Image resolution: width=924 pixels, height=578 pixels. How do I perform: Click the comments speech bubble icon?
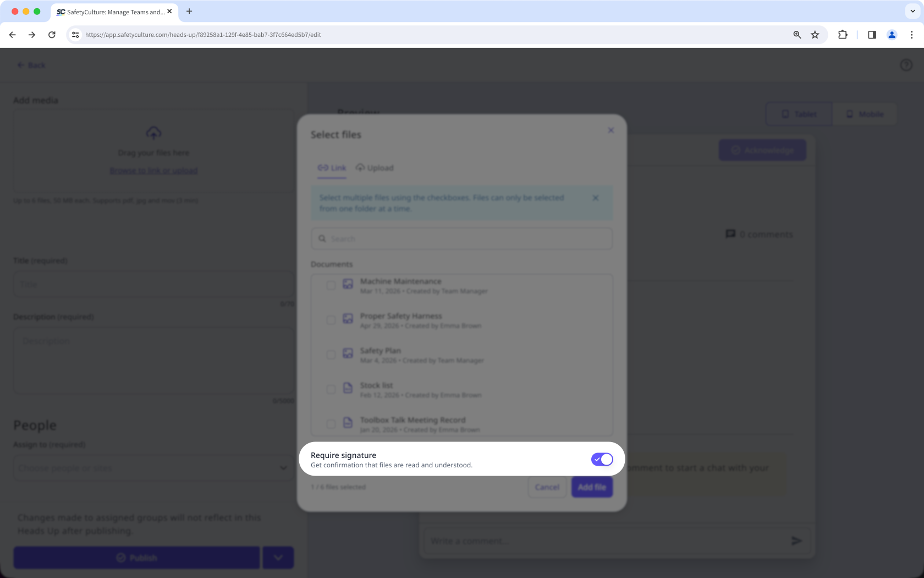(x=730, y=234)
